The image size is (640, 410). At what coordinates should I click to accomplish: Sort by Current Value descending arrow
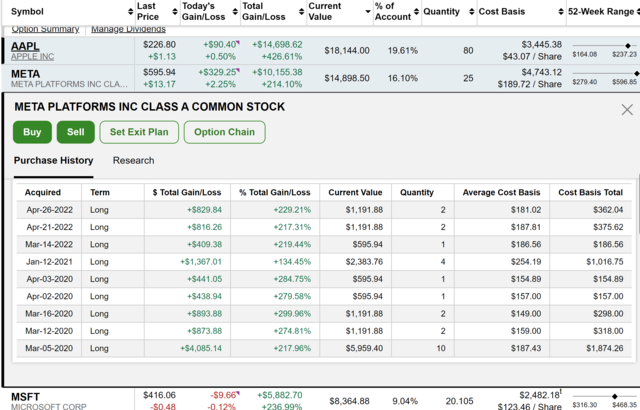point(368,12)
